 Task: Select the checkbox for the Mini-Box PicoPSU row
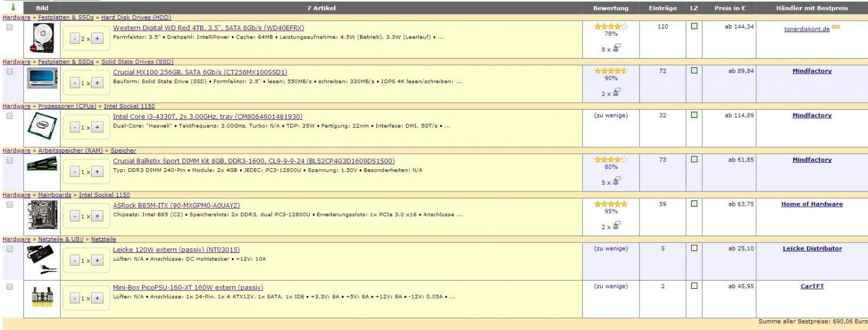[9, 287]
